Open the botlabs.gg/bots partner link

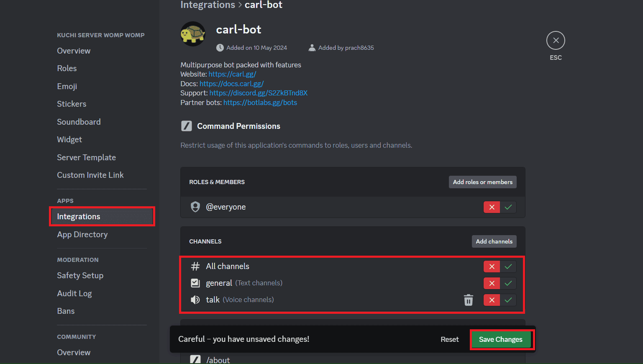coord(260,103)
